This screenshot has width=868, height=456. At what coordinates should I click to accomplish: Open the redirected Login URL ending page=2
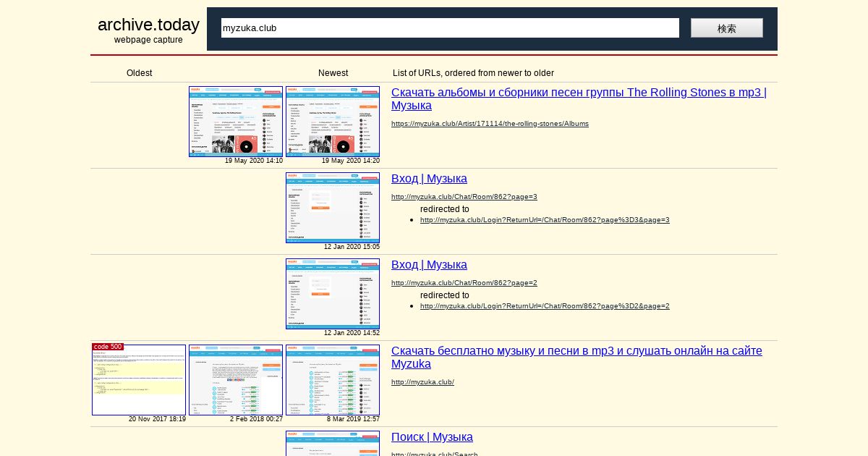pos(545,306)
